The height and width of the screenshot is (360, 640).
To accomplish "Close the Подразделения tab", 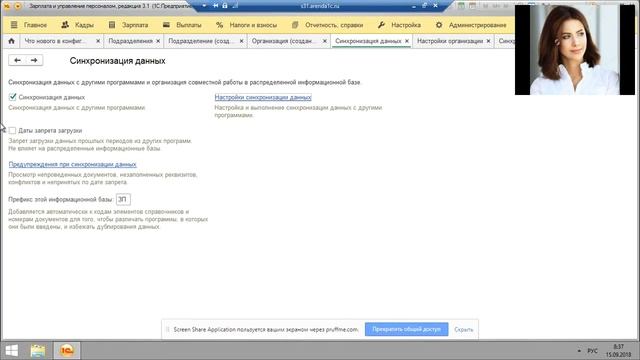I will coord(158,41).
